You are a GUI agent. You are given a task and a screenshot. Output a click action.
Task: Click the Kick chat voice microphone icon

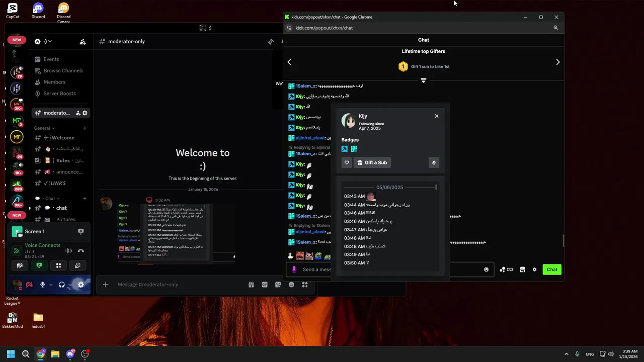point(294,269)
